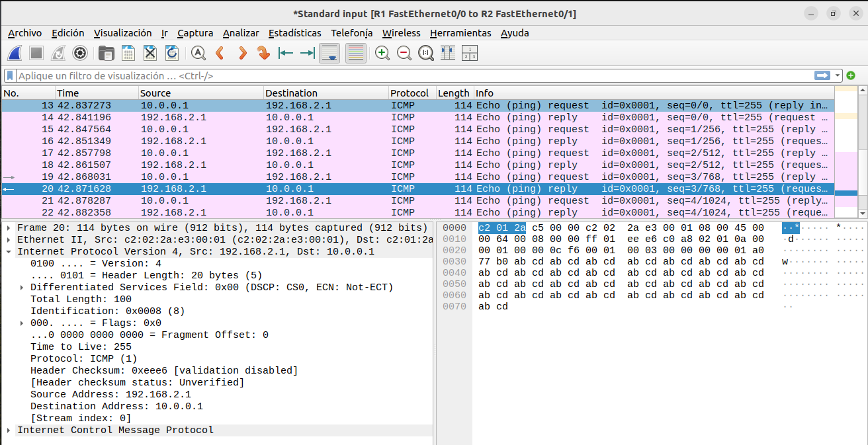Sort packets by the No. column
The height and width of the screenshot is (445, 868).
click(x=28, y=93)
